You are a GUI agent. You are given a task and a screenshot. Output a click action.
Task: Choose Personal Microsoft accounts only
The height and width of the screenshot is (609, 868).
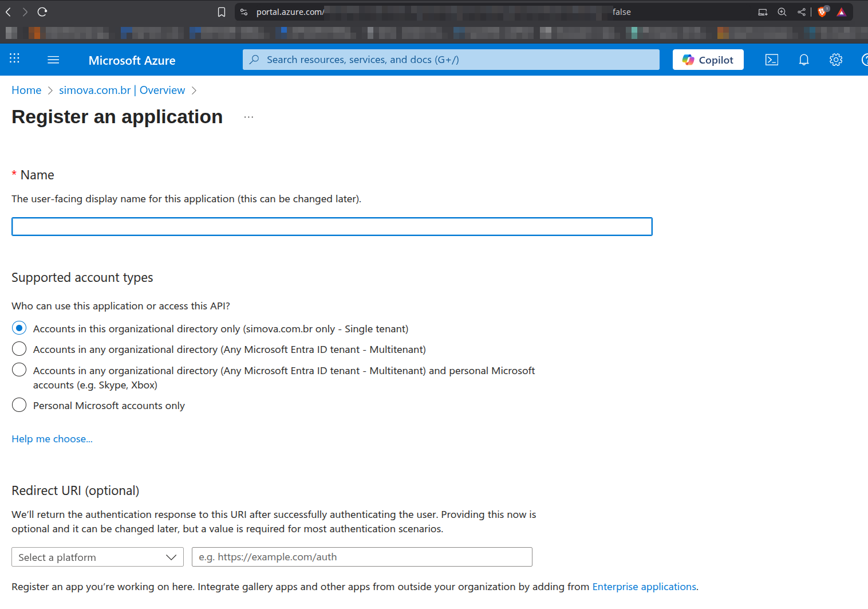click(19, 405)
